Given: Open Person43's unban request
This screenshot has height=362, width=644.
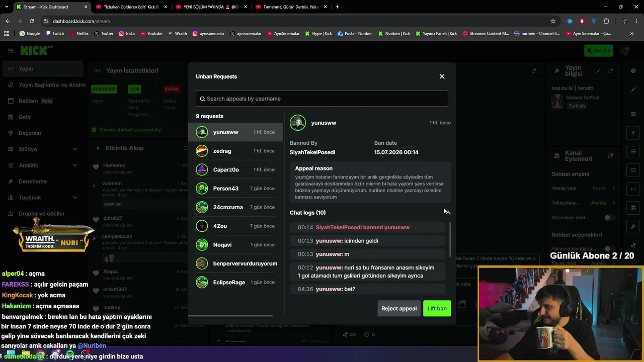Looking at the screenshot, I should click(235, 189).
